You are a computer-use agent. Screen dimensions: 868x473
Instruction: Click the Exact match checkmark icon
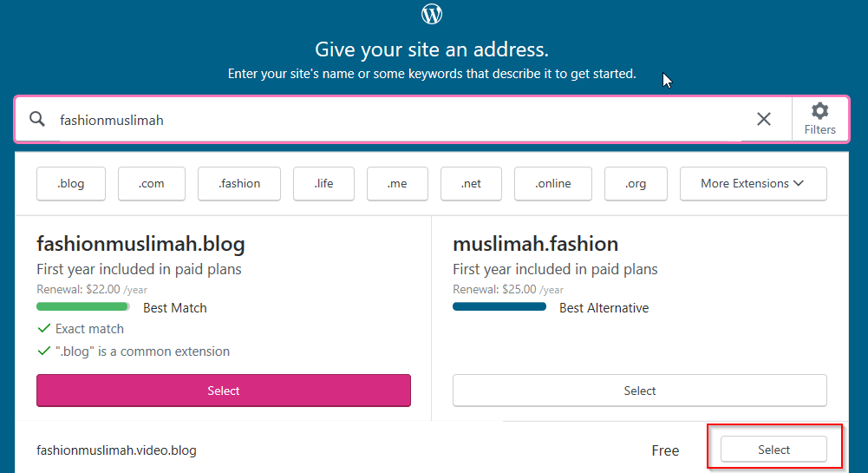click(43, 328)
